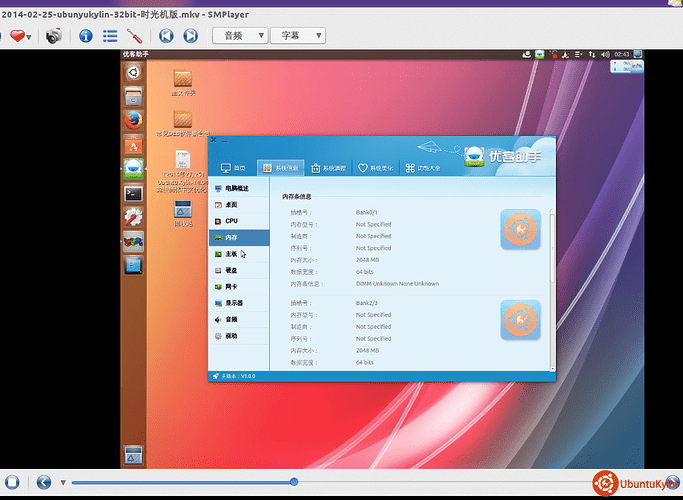Switch to the 系统美化 heart tab
Image resolution: width=683 pixels, height=500 pixels.
pos(375,168)
